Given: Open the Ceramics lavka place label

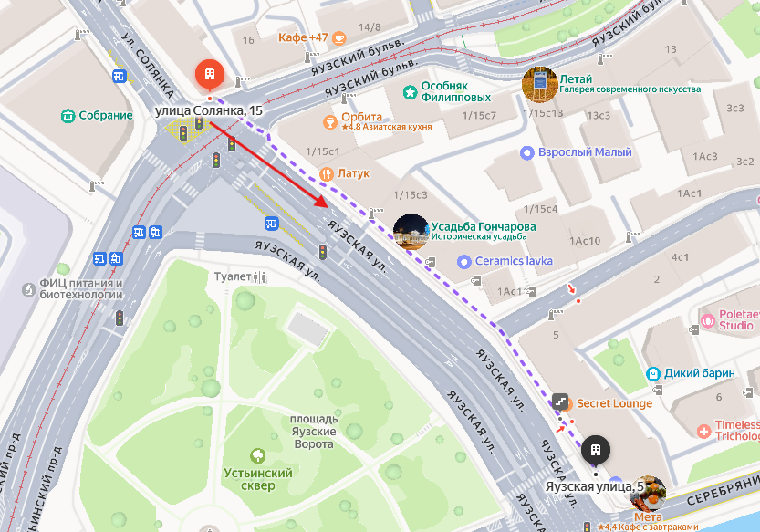Looking at the screenshot, I should tap(514, 261).
